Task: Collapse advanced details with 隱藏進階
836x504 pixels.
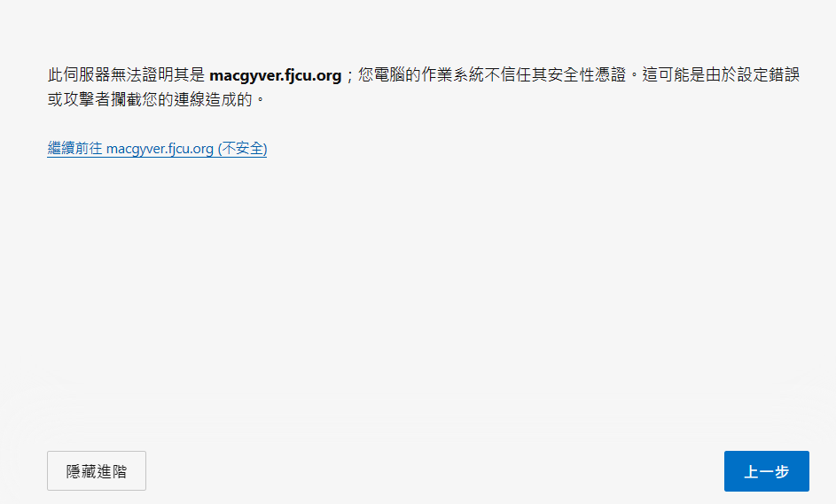Action: click(97, 471)
